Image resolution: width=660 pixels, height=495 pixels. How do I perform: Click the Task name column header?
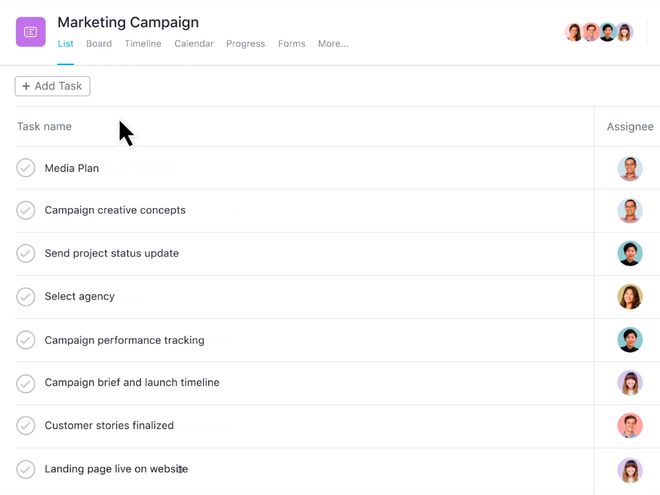click(44, 126)
